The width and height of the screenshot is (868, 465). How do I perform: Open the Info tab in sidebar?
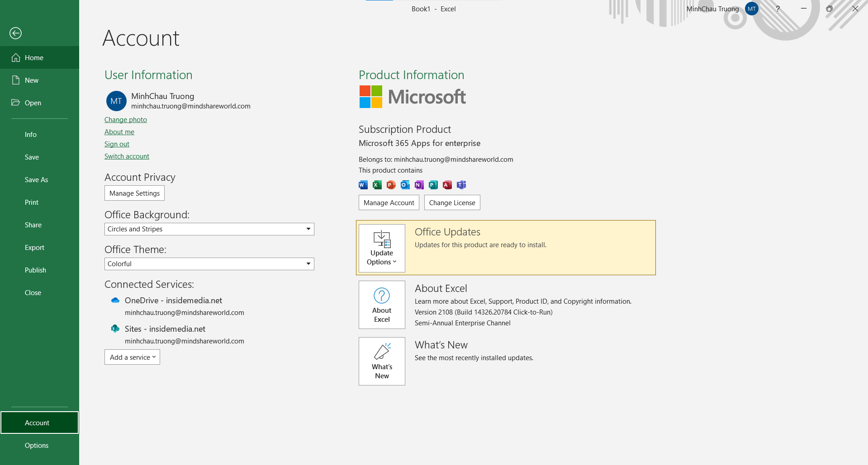pos(39,134)
